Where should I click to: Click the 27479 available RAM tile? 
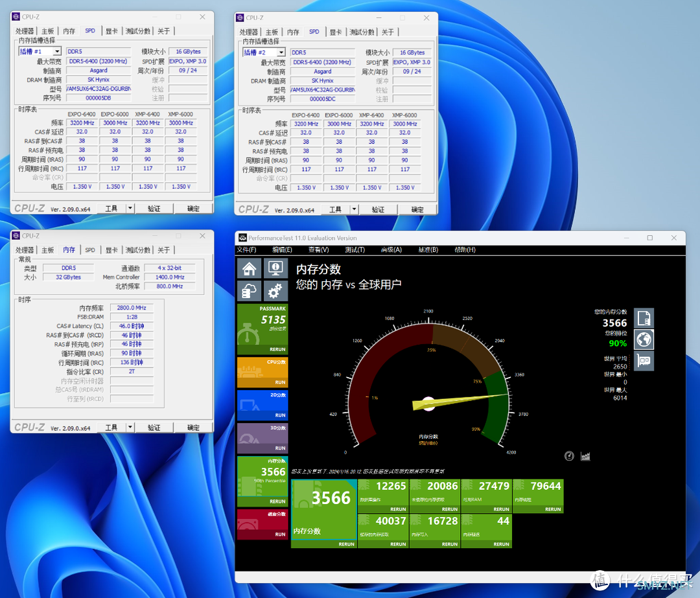click(486, 496)
